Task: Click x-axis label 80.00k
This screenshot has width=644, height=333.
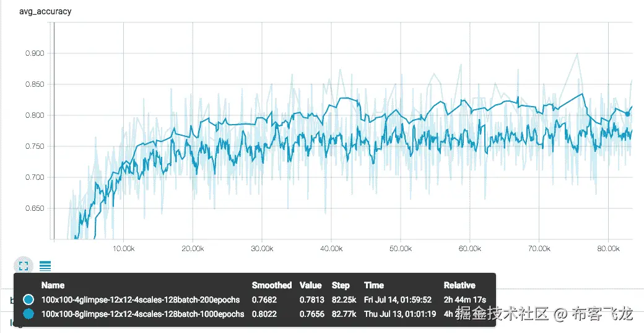Action: 608,249
